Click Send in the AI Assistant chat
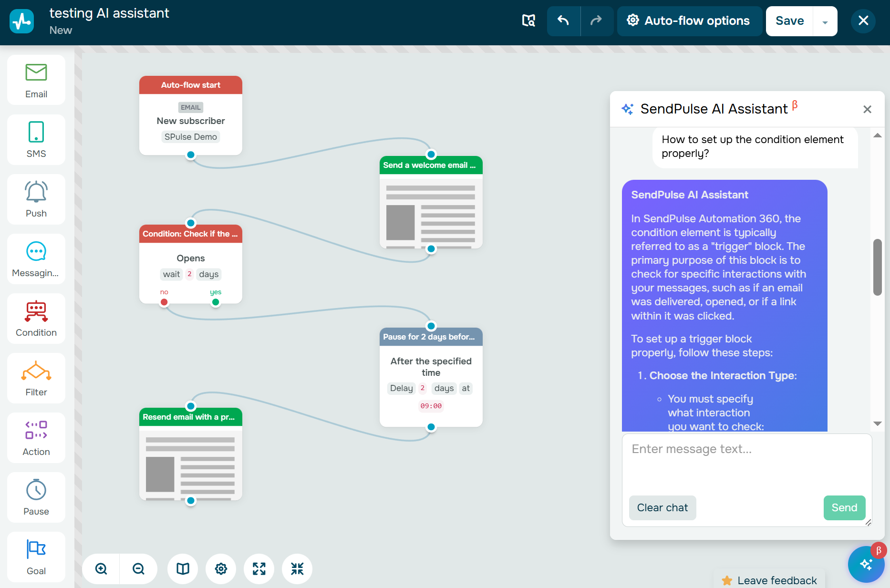This screenshot has width=890, height=588. [844, 507]
